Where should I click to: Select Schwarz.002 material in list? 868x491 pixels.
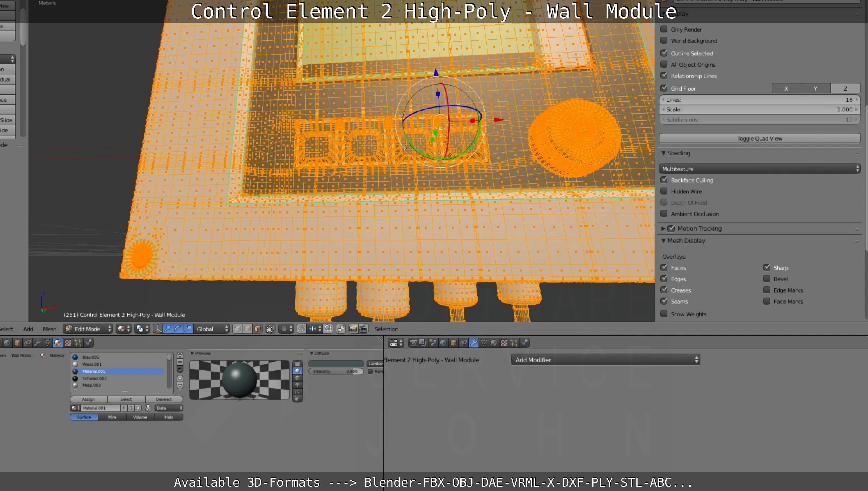click(x=118, y=378)
